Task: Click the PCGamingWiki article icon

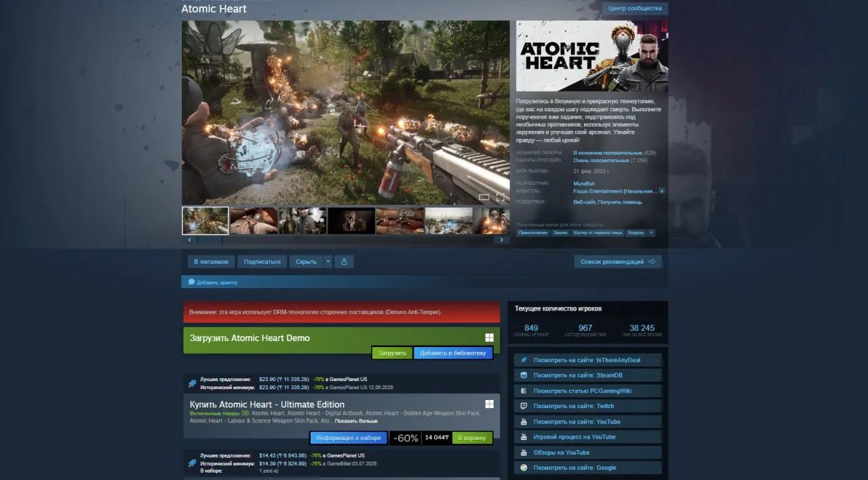Action: pos(524,391)
